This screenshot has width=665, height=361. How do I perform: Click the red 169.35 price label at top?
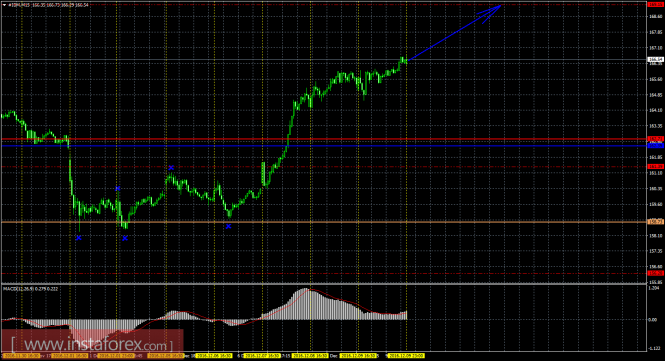pyautogui.click(x=656, y=4)
